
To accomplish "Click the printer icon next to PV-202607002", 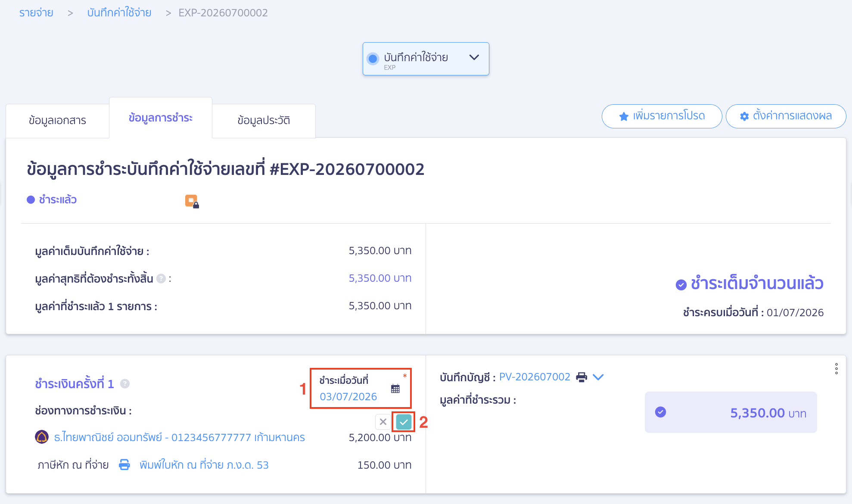I will (581, 377).
